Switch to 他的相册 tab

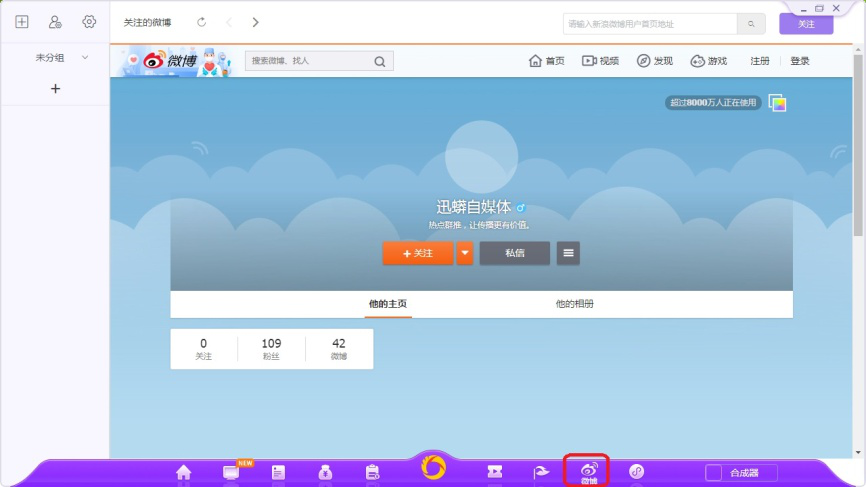[574, 304]
